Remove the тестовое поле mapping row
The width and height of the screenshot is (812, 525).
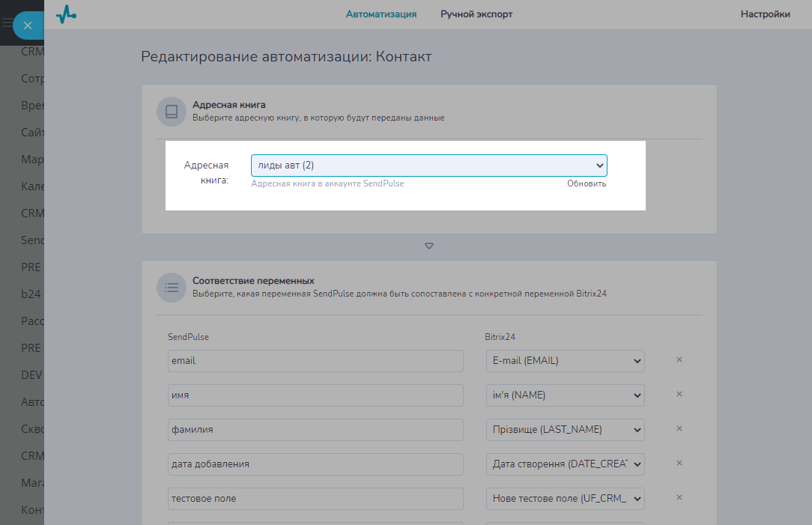[x=679, y=498]
